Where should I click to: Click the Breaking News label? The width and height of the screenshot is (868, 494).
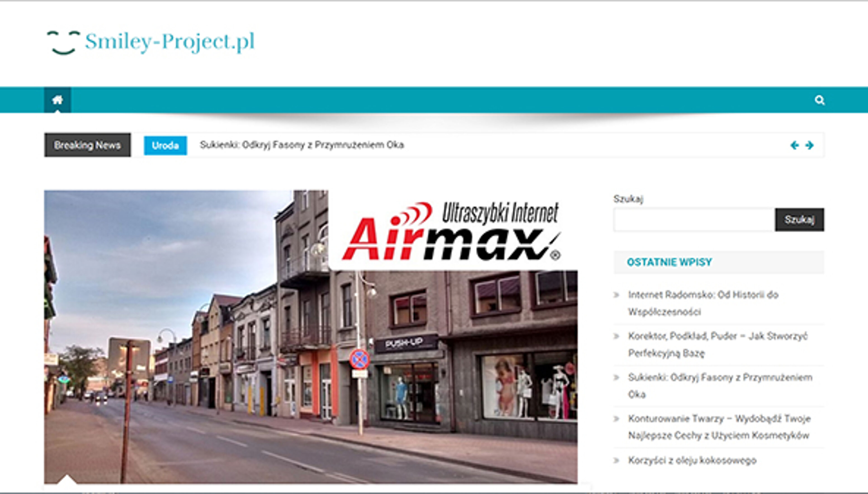[x=87, y=145]
